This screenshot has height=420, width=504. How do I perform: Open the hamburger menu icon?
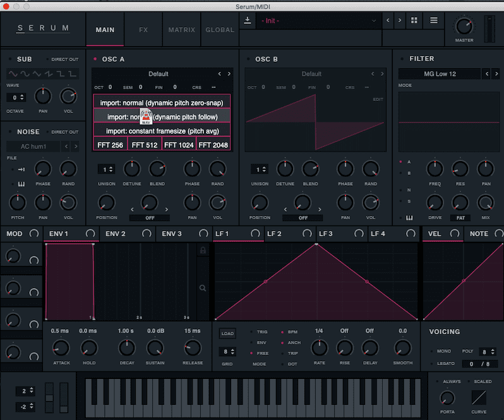tap(434, 21)
